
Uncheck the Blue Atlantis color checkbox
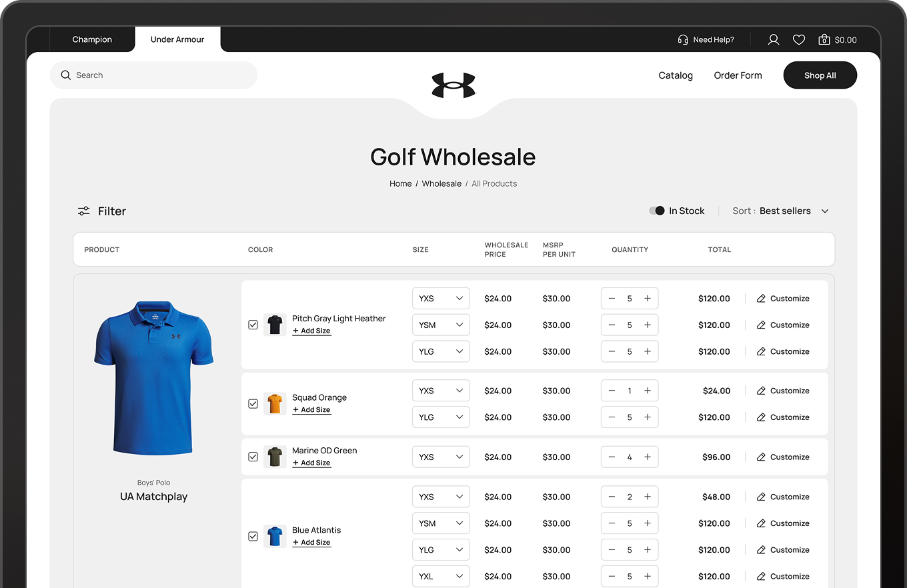(x=253, y=537)
